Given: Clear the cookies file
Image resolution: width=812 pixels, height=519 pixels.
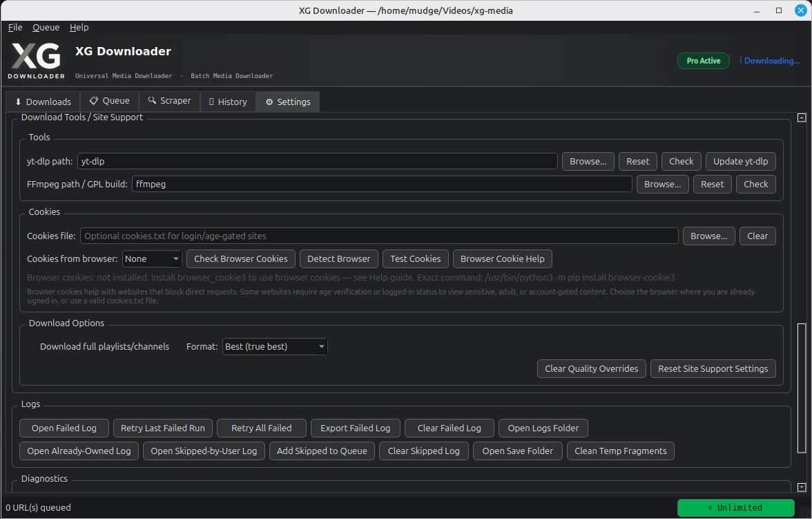Looking at the screenshot, I should click(757, 236).
